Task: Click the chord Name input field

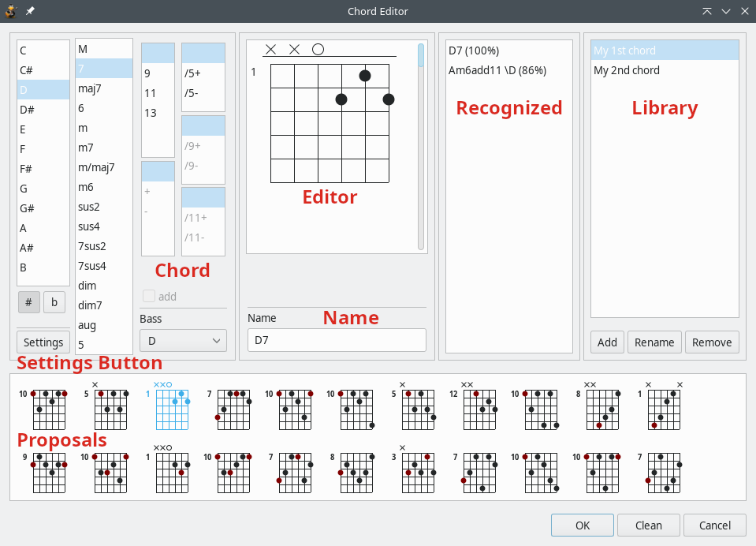Action: (337, 340)
